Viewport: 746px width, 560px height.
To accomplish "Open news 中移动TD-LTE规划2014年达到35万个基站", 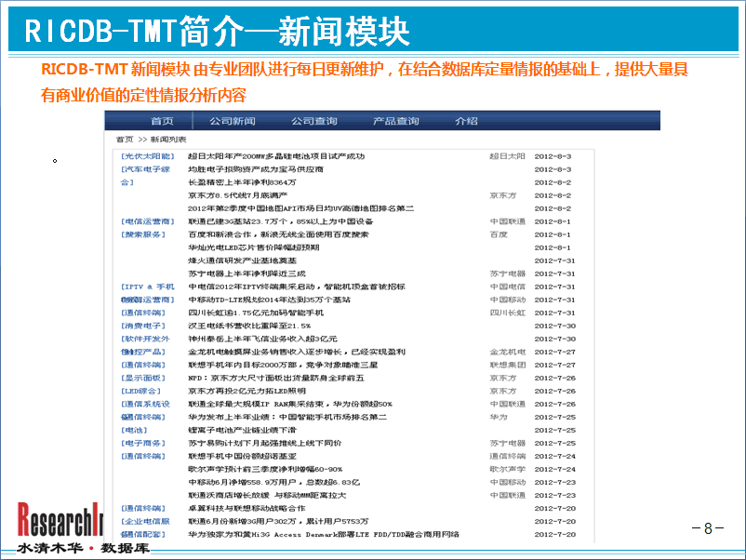I will pos(269,300).
